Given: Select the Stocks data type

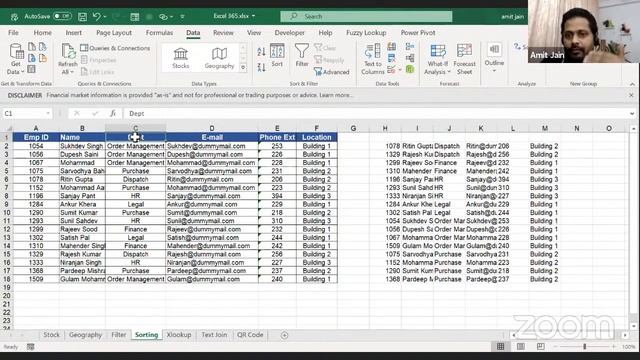Looking at the screenshot, I should (180, 58).
